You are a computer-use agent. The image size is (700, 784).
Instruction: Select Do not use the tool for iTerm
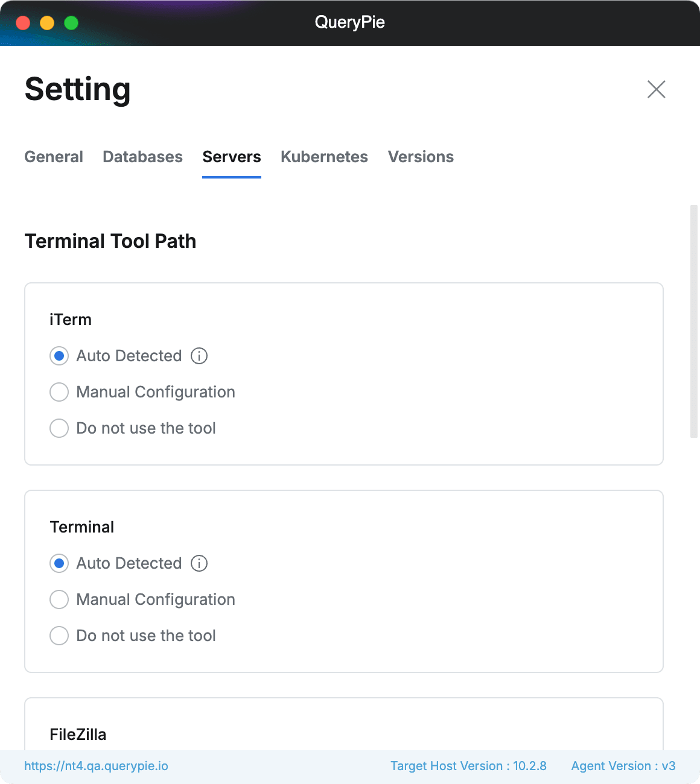(x=59, y=428)
